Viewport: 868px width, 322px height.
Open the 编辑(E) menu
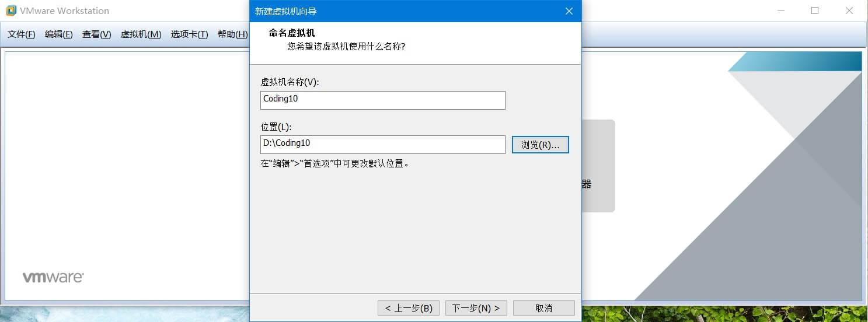(x=59, y=34)
